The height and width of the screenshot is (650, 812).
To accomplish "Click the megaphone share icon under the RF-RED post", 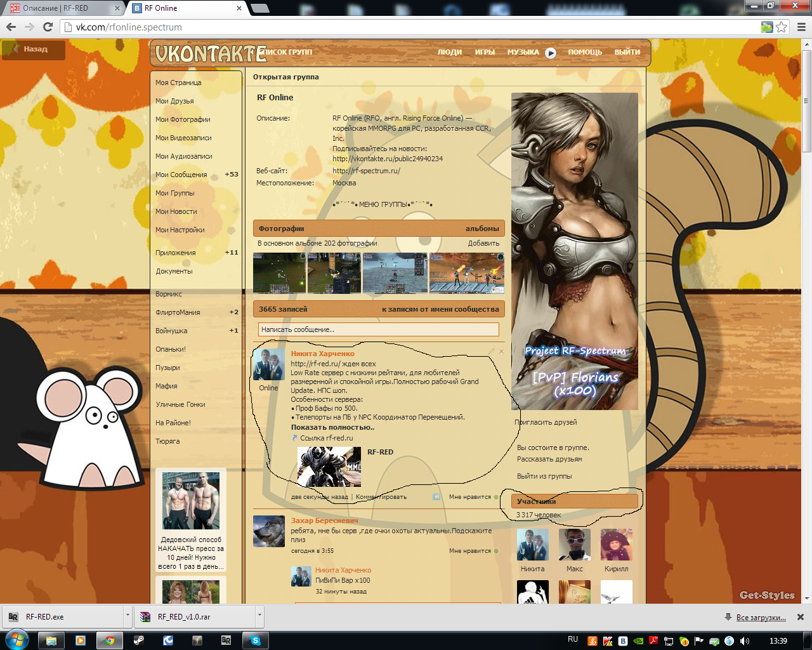I will tap(436, 496).
